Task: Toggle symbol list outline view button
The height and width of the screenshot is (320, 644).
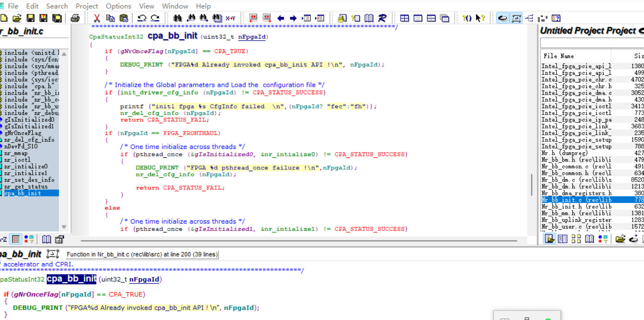Action: (x=16, y=239)
